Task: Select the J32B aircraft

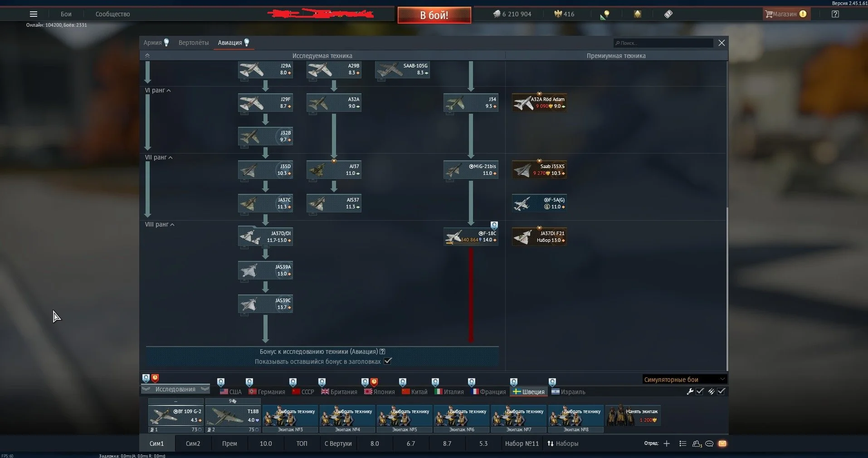Action: pos(265,136)
